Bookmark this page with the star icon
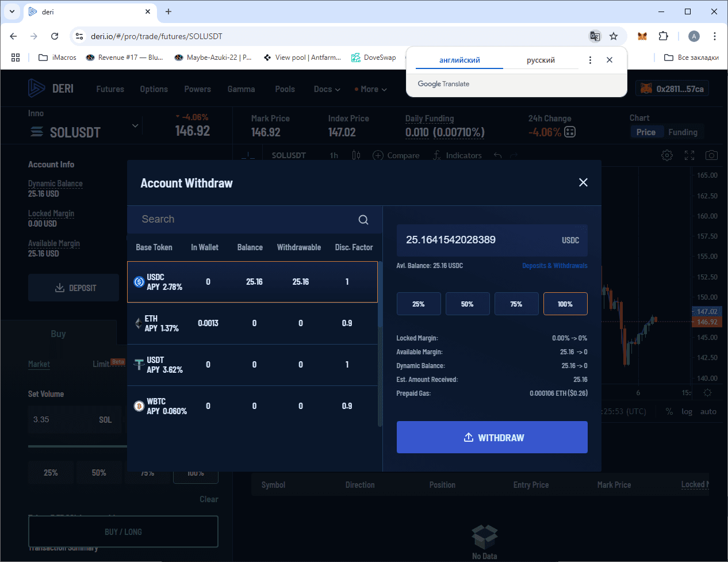728x562 pixels. pos(614,36)
